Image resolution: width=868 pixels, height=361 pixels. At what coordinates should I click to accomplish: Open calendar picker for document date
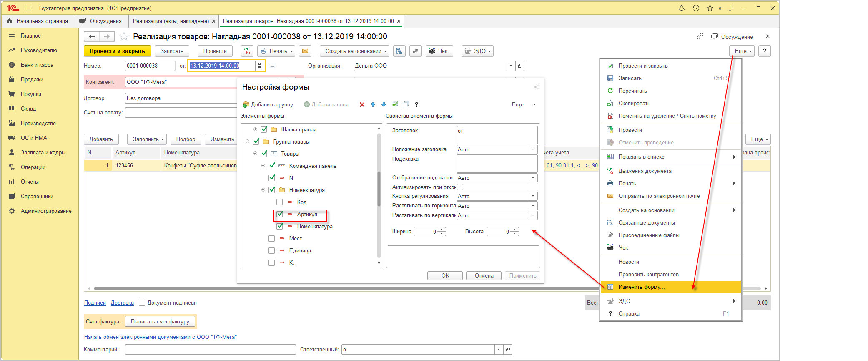259,66
